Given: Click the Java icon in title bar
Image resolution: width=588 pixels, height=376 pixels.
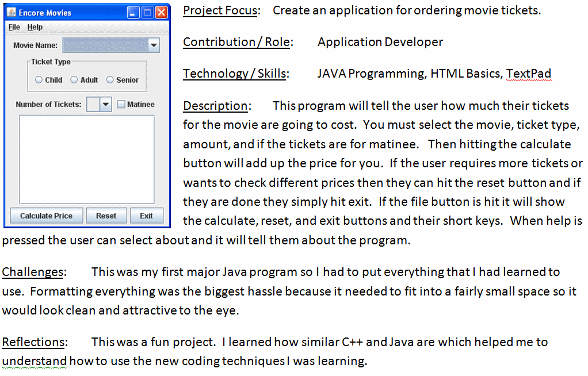Looking at the screenshot, I should [11, 12].
